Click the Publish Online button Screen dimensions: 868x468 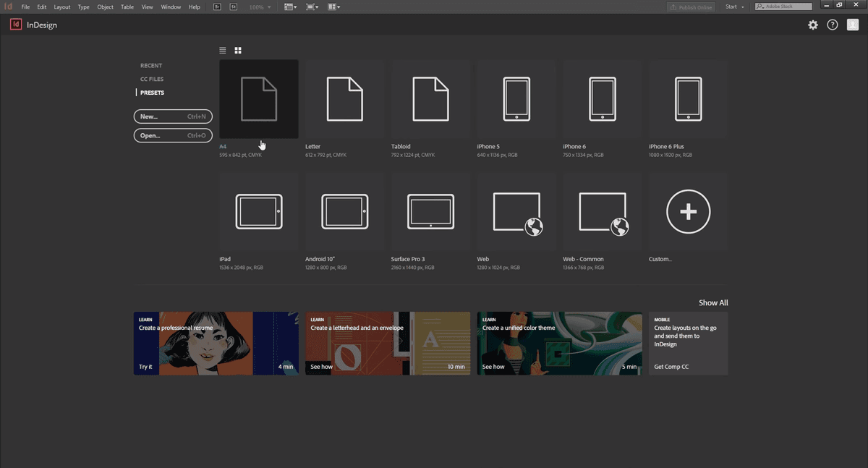click(691, 7)
